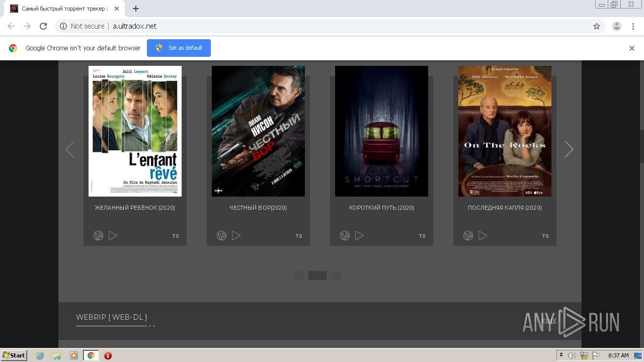Image resolution: width=644 pixels, height=362 pixels.
Task: Bookmark this page with the star
Action: (597, 26)
